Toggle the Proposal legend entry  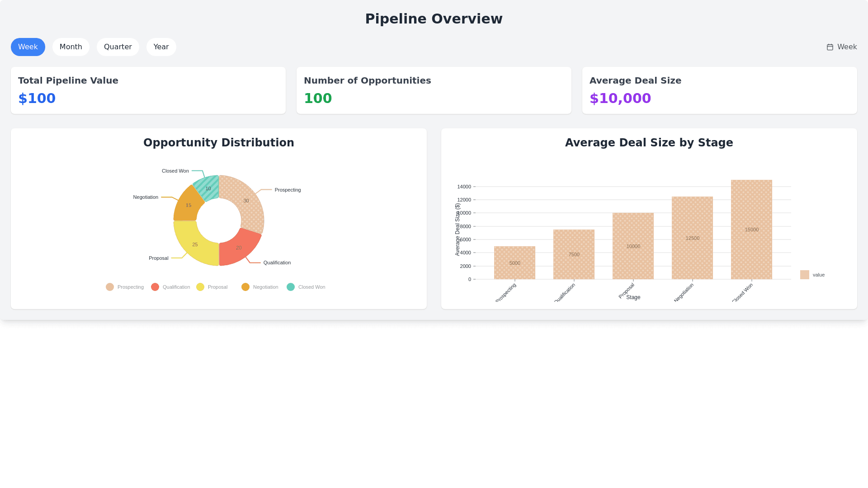pyautogui.click(x=200, y=287)
